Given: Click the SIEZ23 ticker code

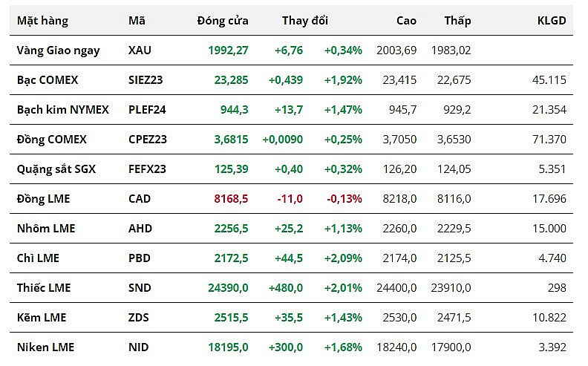Looking at the screenshot, I should click(147, 80).
